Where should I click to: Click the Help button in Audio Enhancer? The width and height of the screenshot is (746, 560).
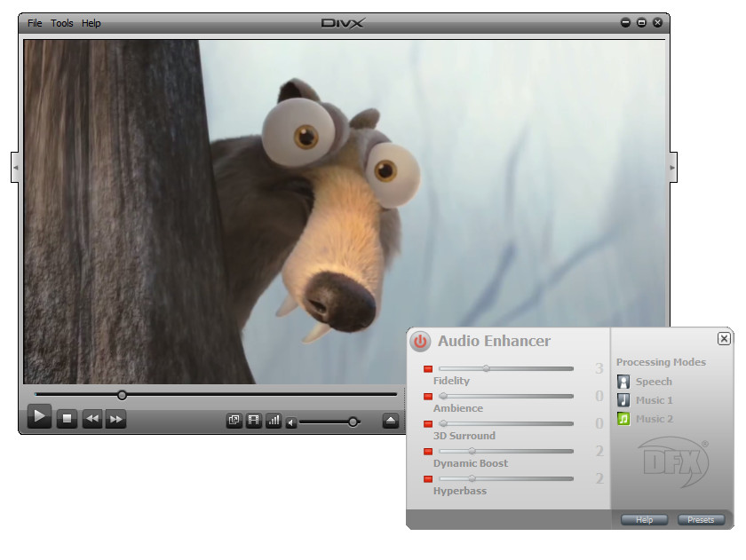coord(644,519)
